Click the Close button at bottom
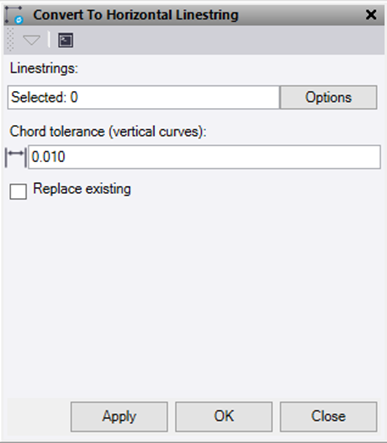Image resolution: width=387 pixels, height=443 pixels. pyautogui.click(x=328, y=417)
